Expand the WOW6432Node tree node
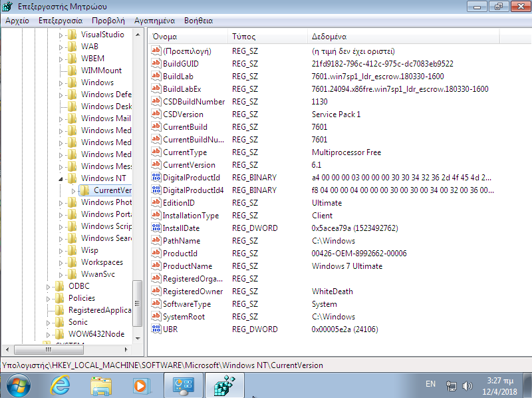 [x=48, y=335]
